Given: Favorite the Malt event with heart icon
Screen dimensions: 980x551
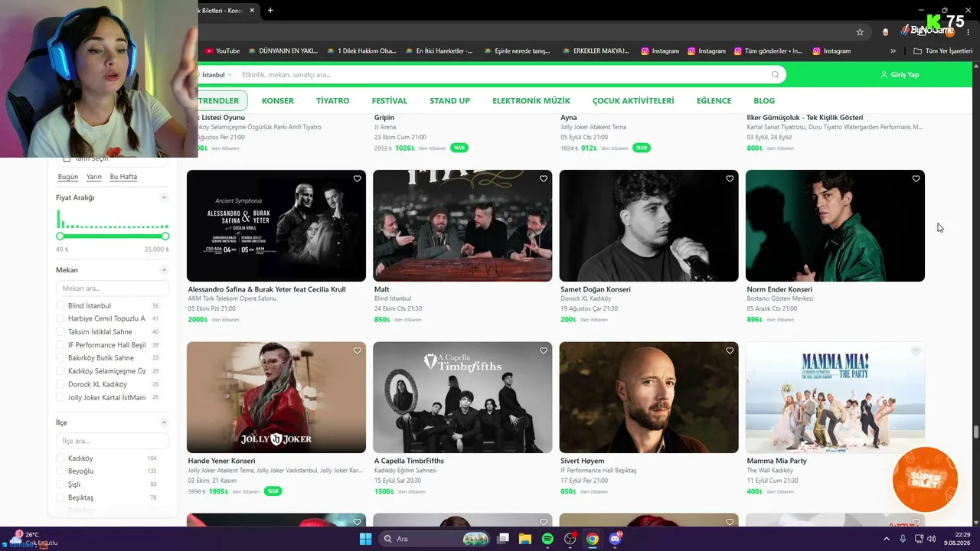Looking at the screenshot, I should (x=544, y=179).
